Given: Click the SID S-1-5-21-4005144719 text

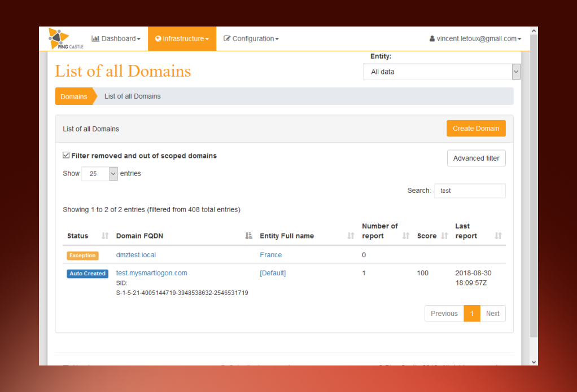Looking at the screenshot, I should (x=182, y=293).
